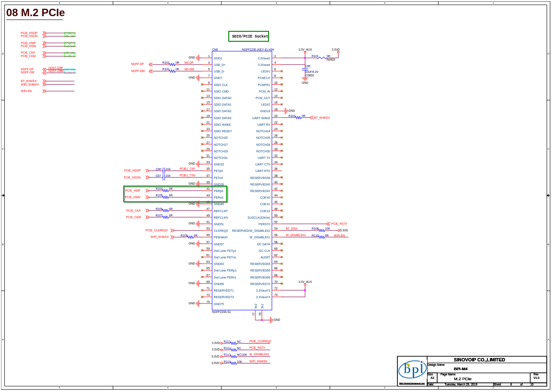Click the "PCMCLK" pin name
Viewport: 552px width, 392px height.
click(x=264, y=78)
